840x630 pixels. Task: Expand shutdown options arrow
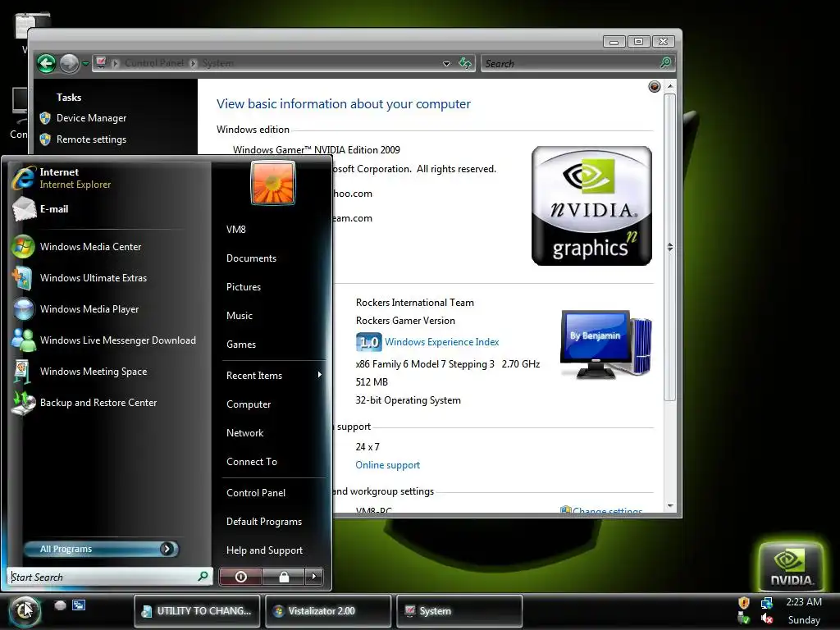(x=314, y=577)
